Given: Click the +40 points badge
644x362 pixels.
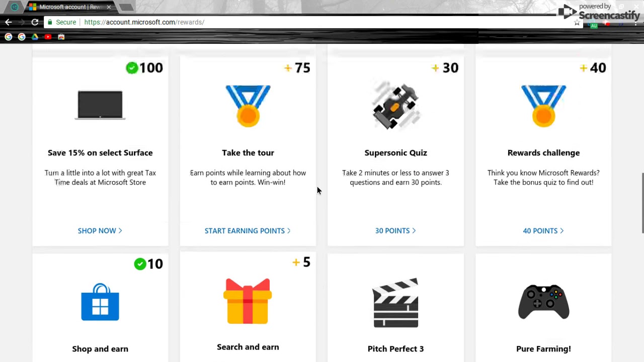Looking at the screenshot, I should pos(593,68).
